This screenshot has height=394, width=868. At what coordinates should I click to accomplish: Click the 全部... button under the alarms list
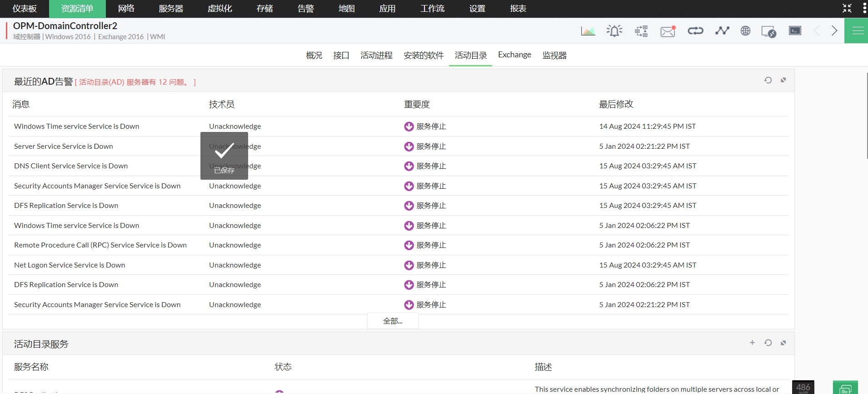393,321
